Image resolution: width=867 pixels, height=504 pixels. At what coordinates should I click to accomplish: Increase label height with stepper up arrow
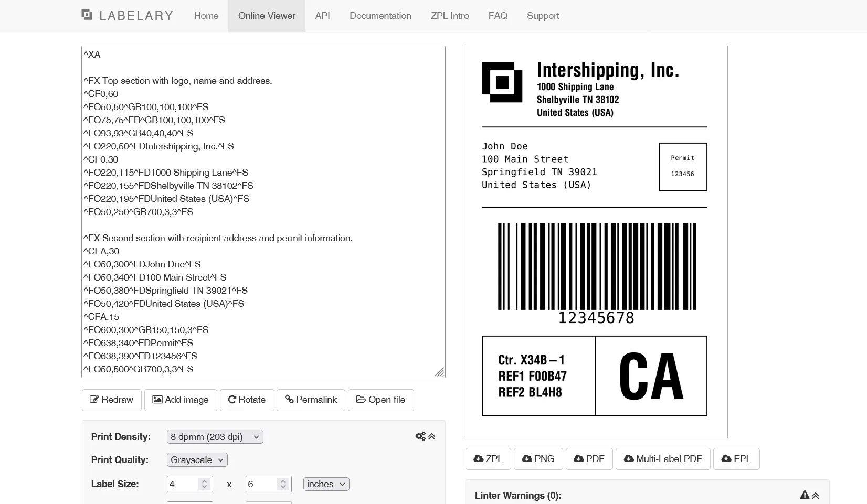(x=283, y=481)
